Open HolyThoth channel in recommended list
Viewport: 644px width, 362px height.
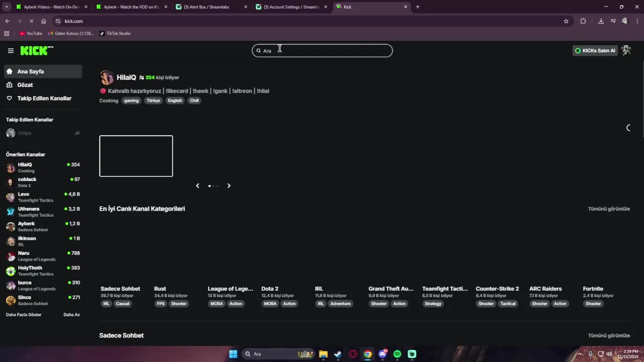click(43, 270)
